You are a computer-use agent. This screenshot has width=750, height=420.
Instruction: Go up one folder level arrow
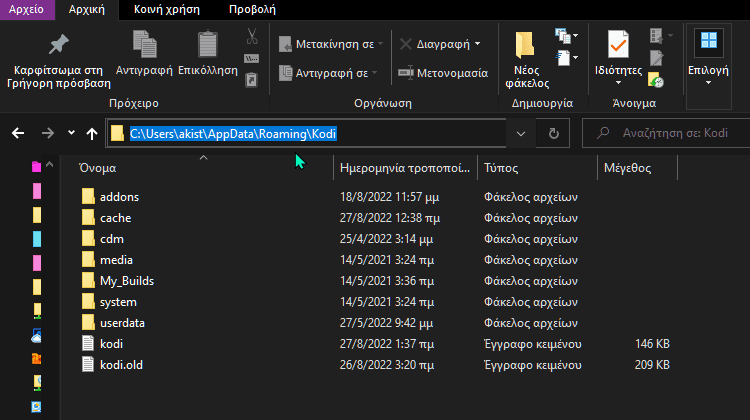92,133
